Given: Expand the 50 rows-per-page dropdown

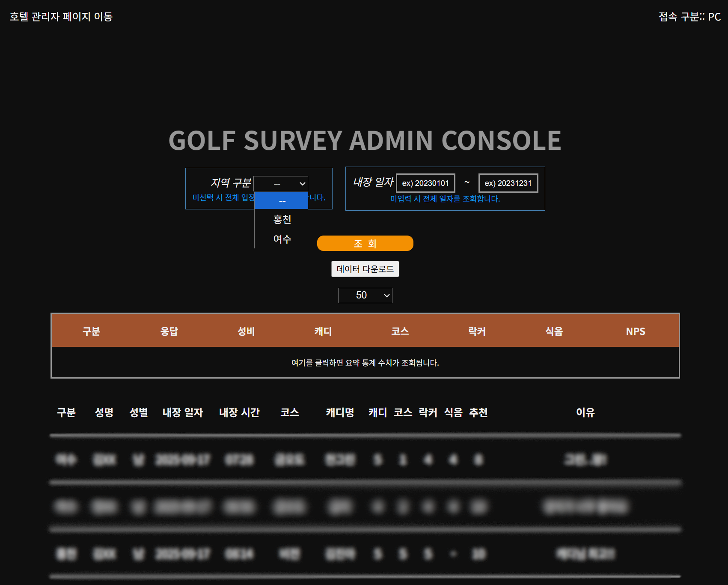Looking at the screenshot, I should coord(365,295).
